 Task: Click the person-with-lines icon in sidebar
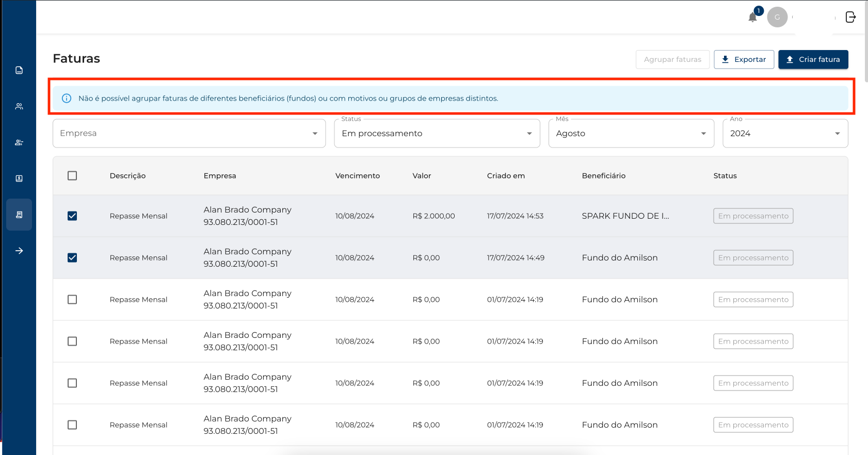click(x=19, y=142)
